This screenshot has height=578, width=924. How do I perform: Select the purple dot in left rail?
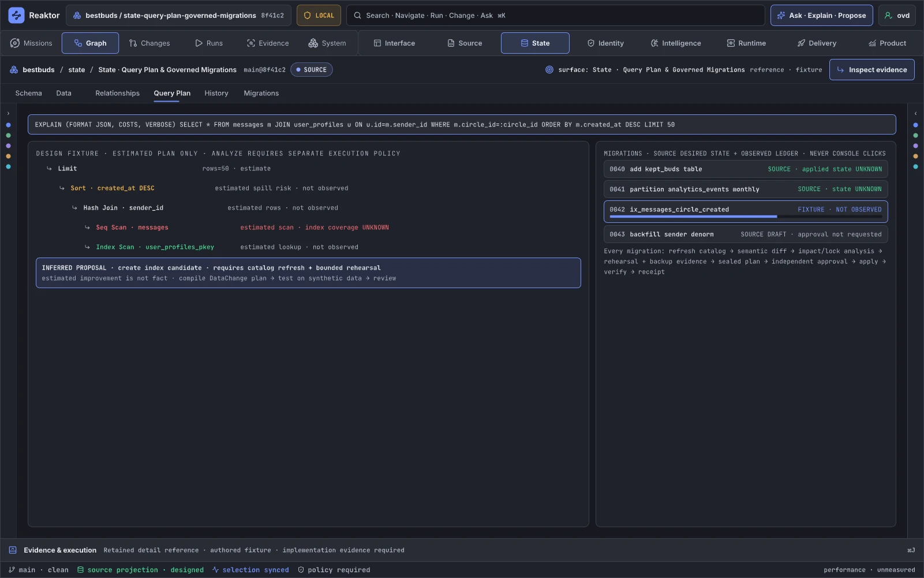[8, 146]
